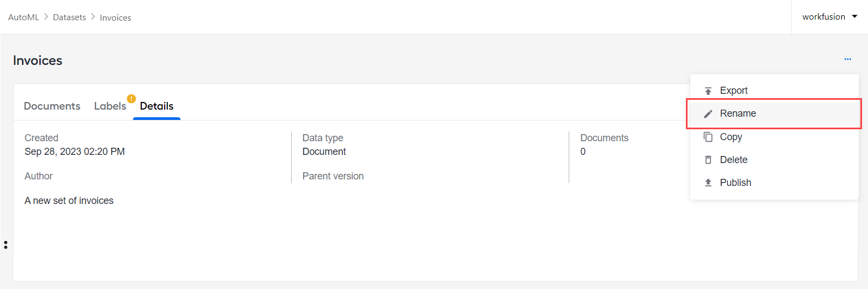Open the workfusion account dropdown

829,17
